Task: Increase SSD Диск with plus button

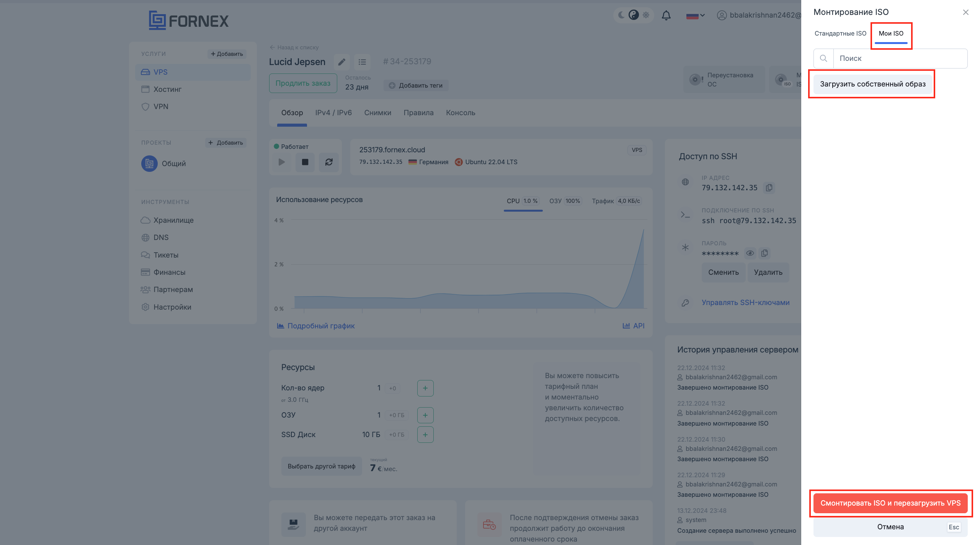Action: 425,434
